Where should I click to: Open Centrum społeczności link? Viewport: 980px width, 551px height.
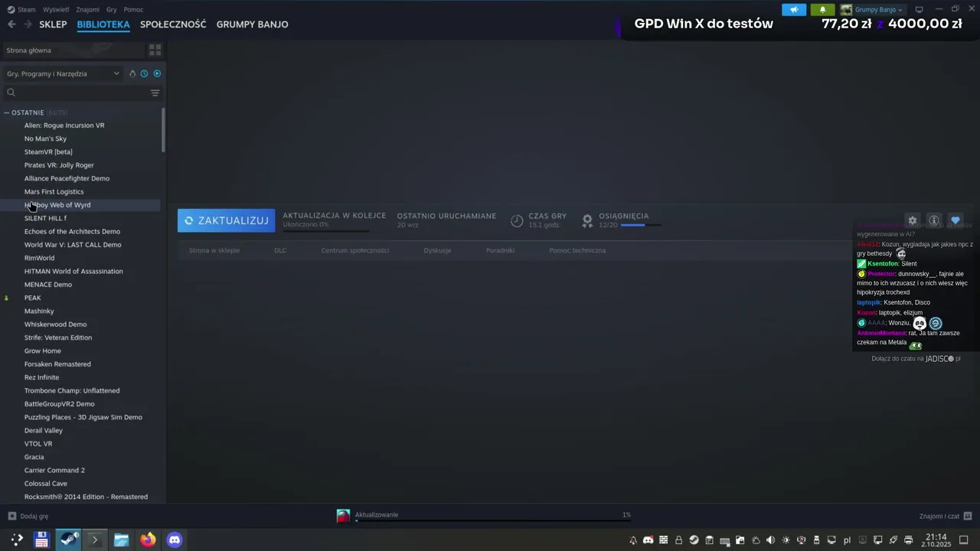[x=354, y=250]
